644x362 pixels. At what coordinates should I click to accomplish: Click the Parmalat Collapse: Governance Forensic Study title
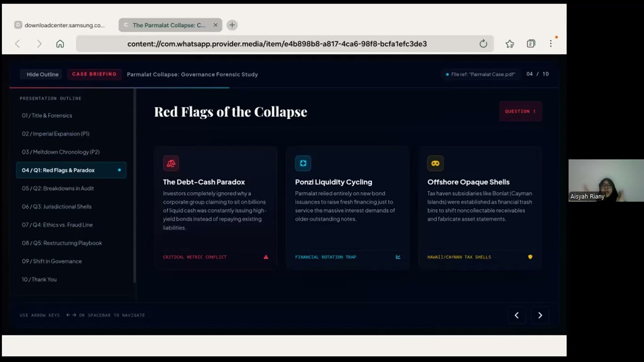point(192,74)
